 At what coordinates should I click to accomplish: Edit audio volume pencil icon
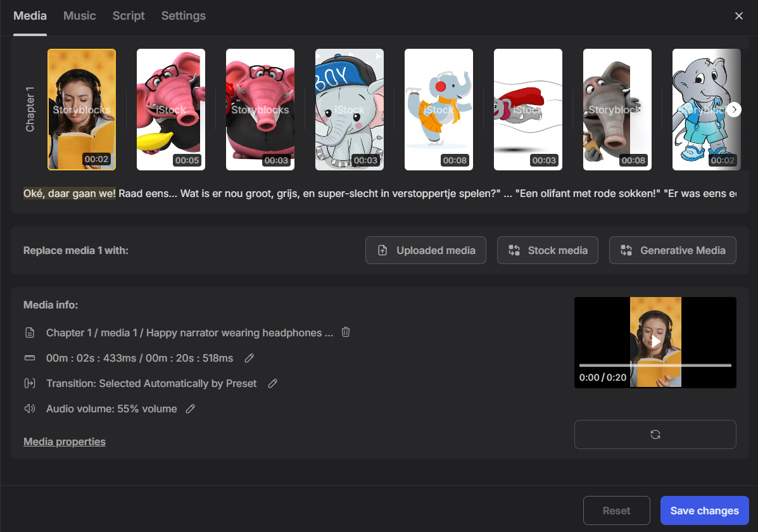pyautogui.click(x=191, y=409)
